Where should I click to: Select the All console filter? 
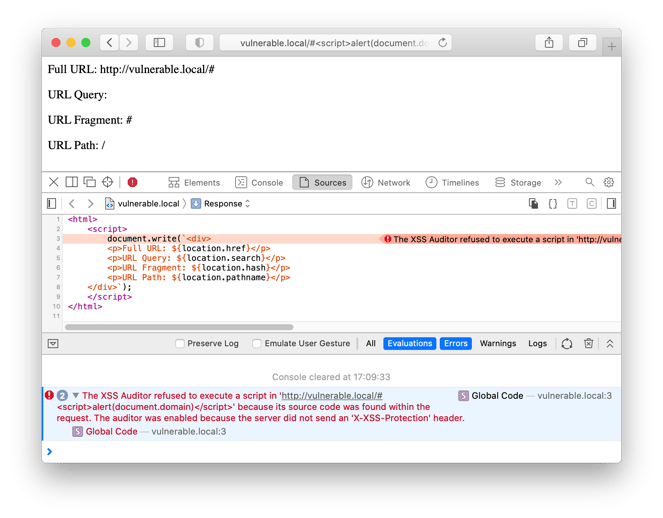(x=371, y=344)
